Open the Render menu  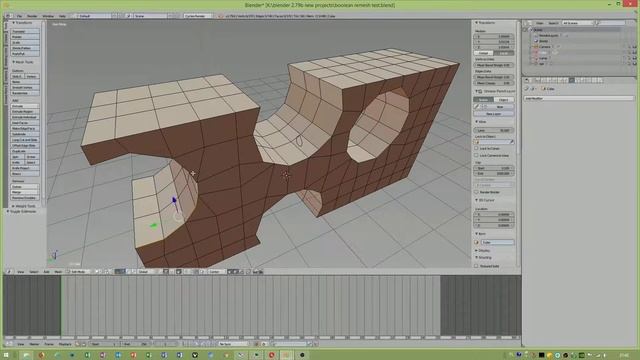tap(32, 16)
